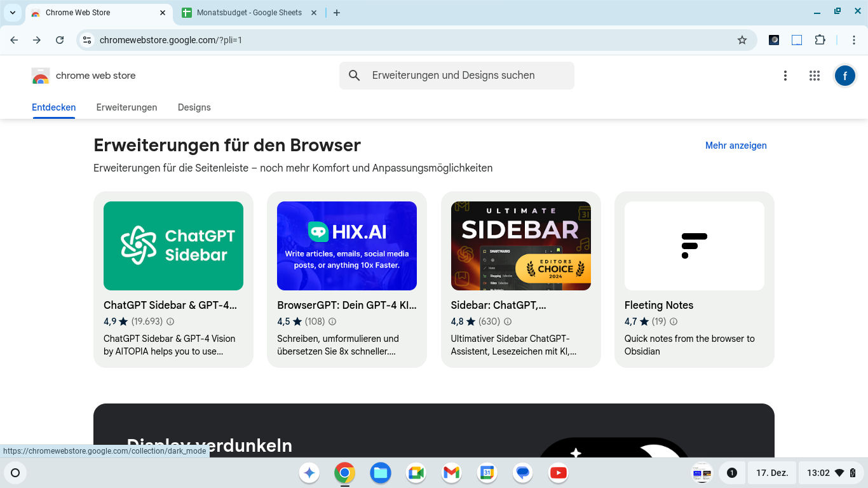Open Gemini from the shelf
The width and height of the screenshot is (868, 488).
point(309,473)
